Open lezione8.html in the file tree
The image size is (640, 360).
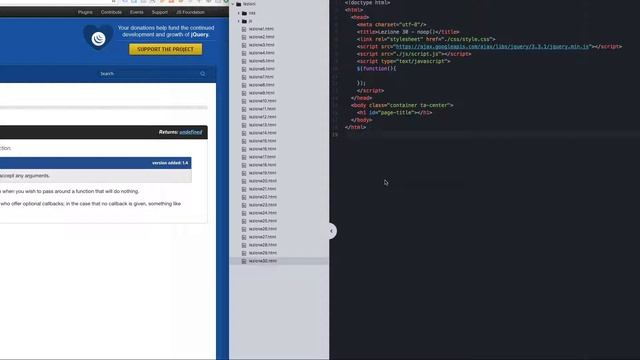[261, 85]
